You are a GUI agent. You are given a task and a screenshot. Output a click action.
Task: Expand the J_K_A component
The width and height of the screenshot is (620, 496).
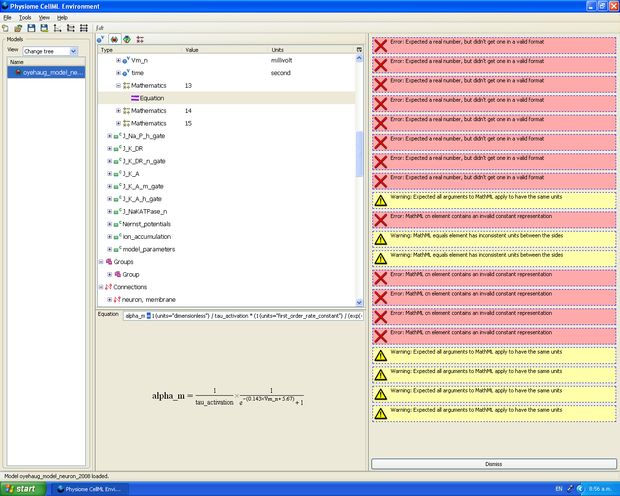pyautogui.click(x=110, y=174)
